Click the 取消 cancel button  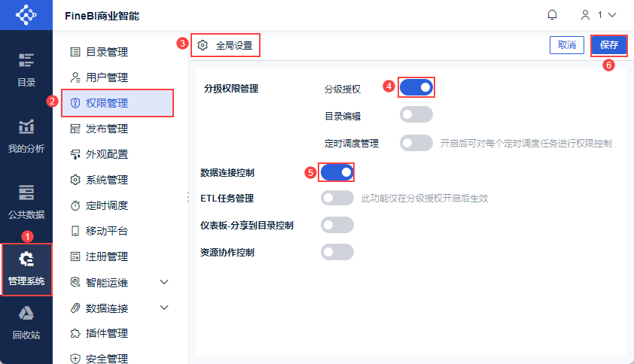click(567, 45)
